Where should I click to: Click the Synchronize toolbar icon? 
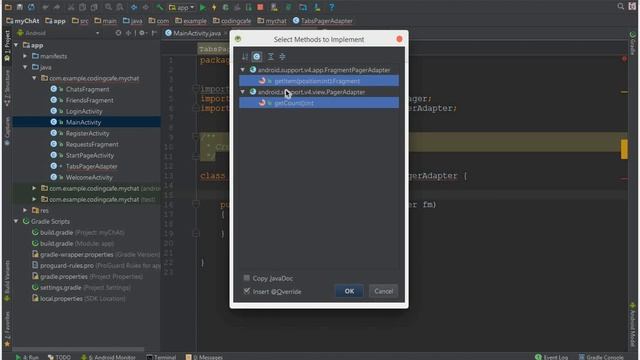31,7
